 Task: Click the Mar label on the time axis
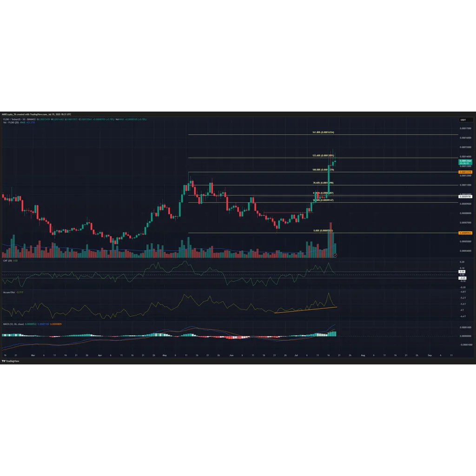33,355
